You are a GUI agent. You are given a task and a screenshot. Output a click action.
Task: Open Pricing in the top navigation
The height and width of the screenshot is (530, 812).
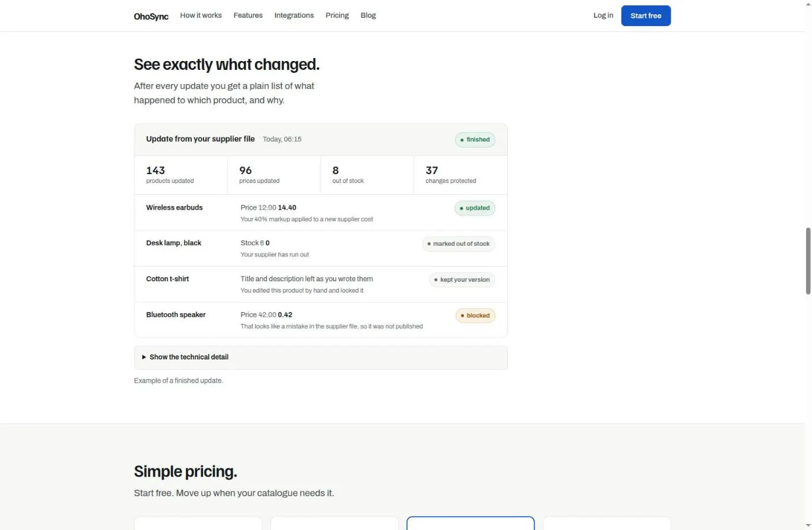(337, 15)
